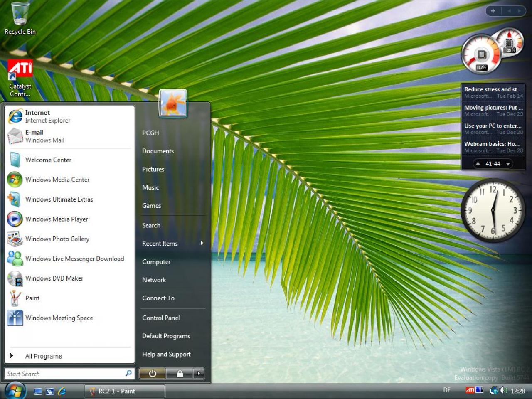The height and width of the screenshot is (399, 532).
Task: Click sidebar next gadgets page arrow
Action: pos(519,11)
